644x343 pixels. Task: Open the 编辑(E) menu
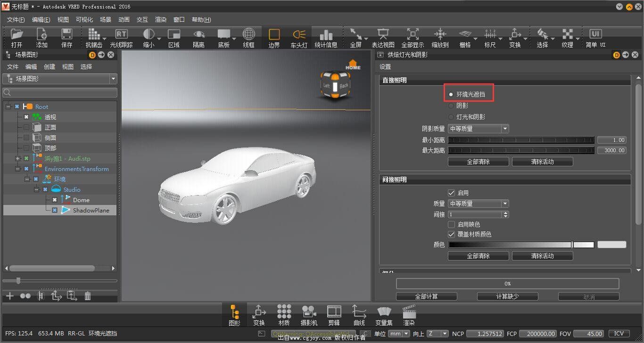(41, 20)
